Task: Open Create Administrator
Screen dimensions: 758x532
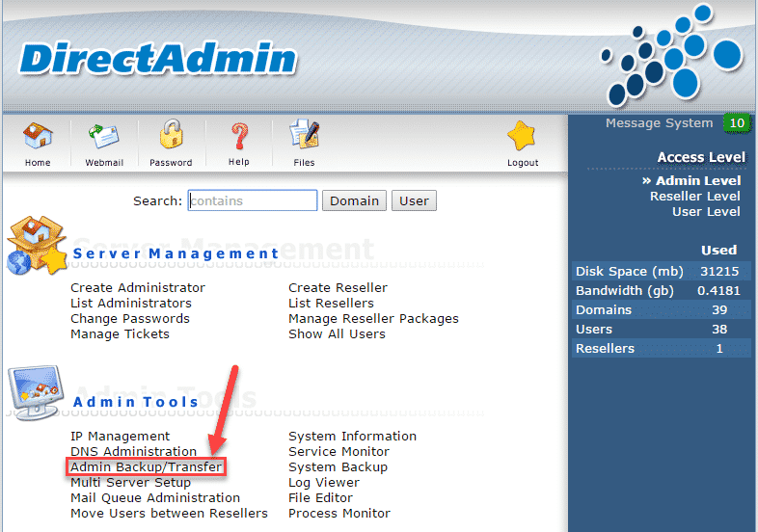Action: 138,287
